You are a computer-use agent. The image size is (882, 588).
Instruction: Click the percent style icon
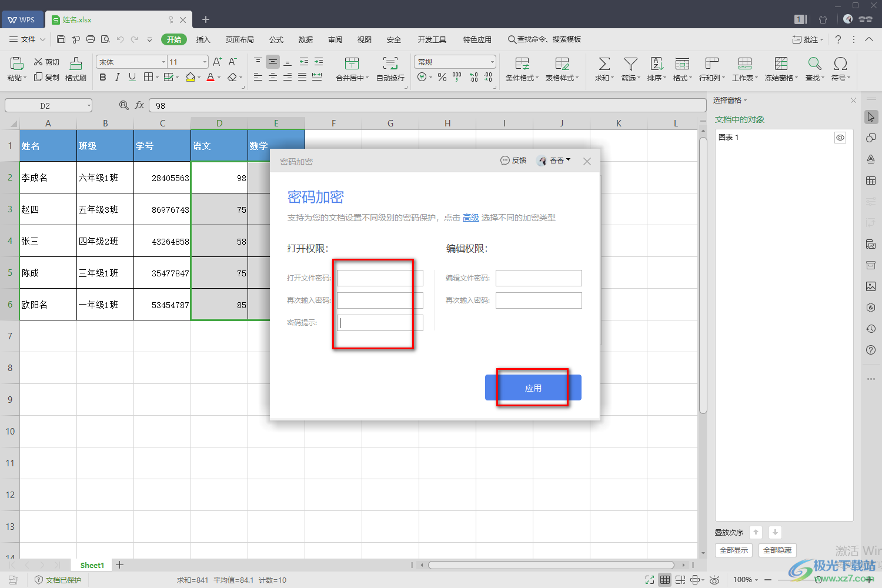pyautogui.click(x=442, y=77)
